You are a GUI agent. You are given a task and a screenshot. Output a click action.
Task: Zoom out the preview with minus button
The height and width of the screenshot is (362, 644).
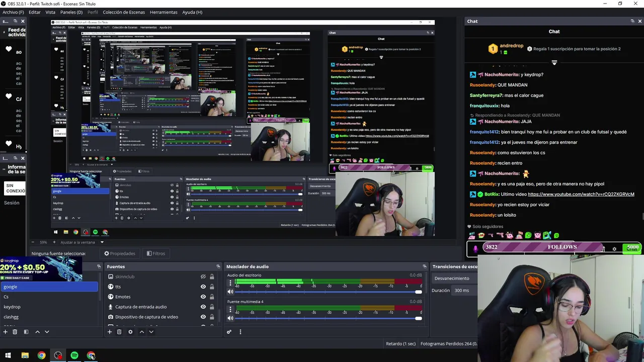(33, 242)
